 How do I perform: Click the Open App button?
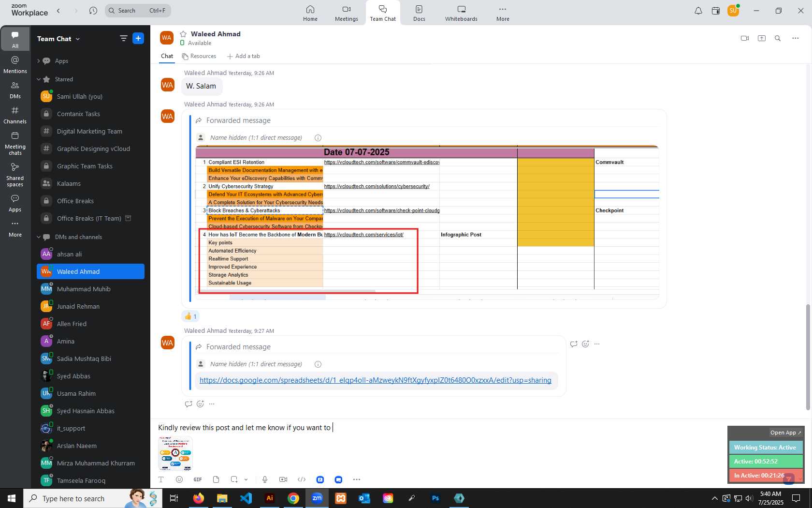pyautogui.click(x=785, y=433)
